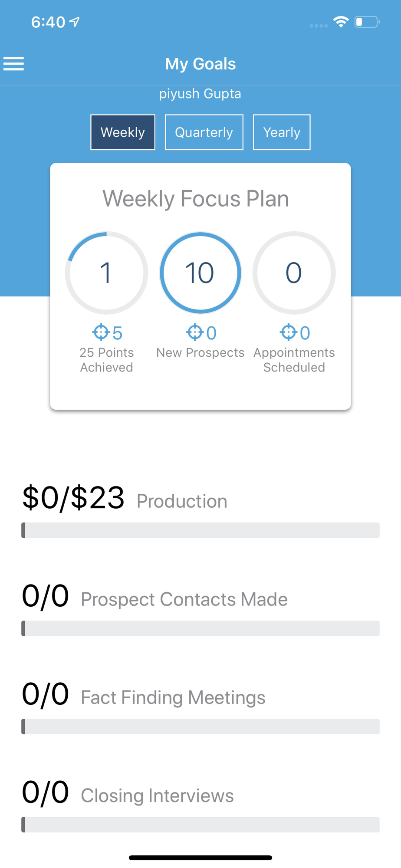Tap the Appointments Scheduled circle showing 0
401x868 pixels.
pos(294,273)
